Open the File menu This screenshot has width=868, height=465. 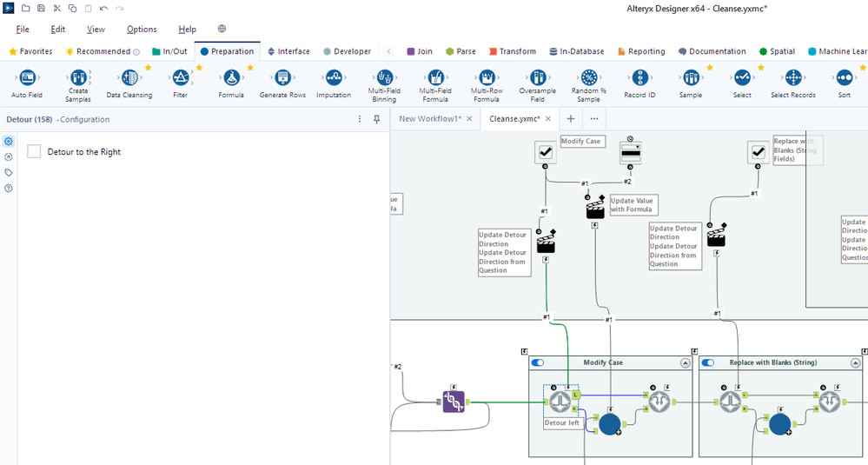tap(23, 30)
